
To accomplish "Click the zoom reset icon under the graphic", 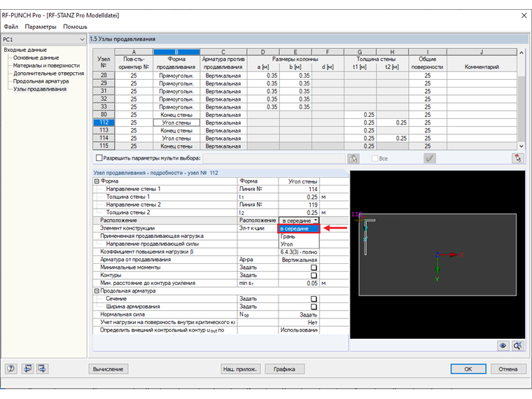I will tap(518, 346).
